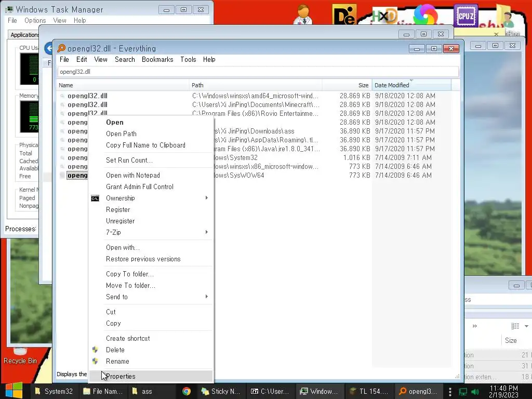Viewport: 532px width, 399px height.
Task: Select the first opengl32.dll winsxs amd64 row
Action: [255, 96]
